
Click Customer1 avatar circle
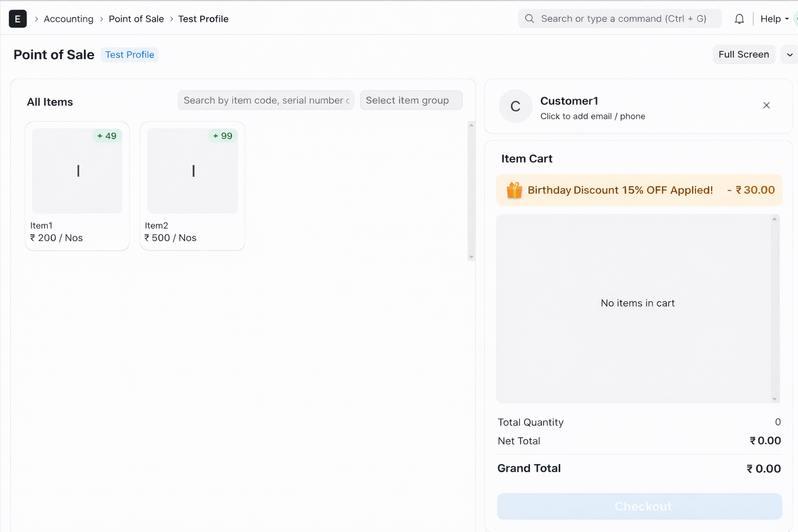click(x=515, y=107)
